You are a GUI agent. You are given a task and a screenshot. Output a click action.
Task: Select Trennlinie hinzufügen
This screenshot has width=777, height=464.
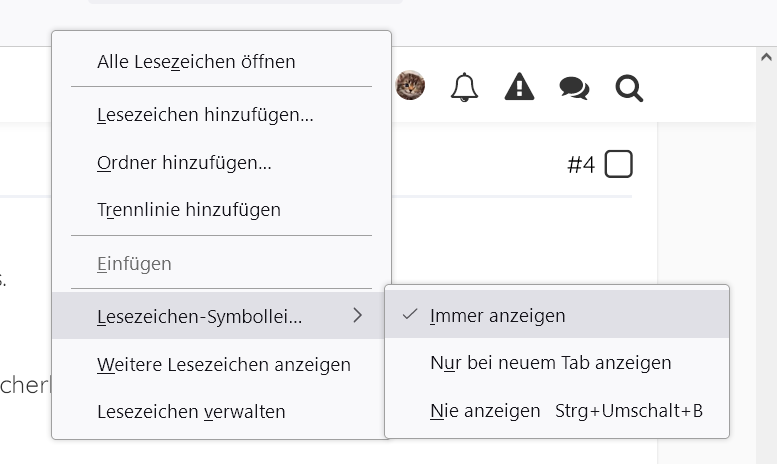(x=188, y=210)
